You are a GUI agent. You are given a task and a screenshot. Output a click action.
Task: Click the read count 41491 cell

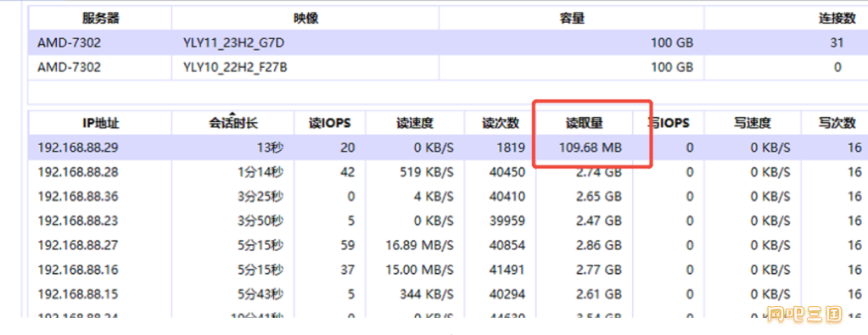[x=507, y=270]
